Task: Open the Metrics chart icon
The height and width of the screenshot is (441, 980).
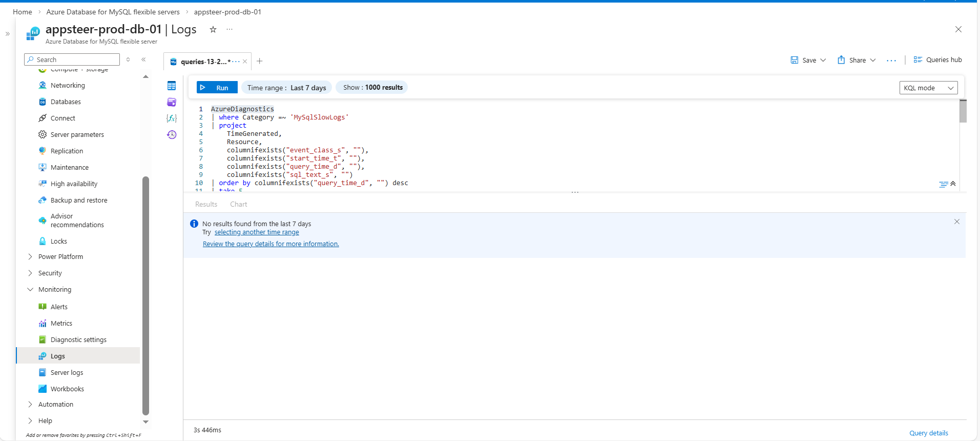Action: point(43,323)
